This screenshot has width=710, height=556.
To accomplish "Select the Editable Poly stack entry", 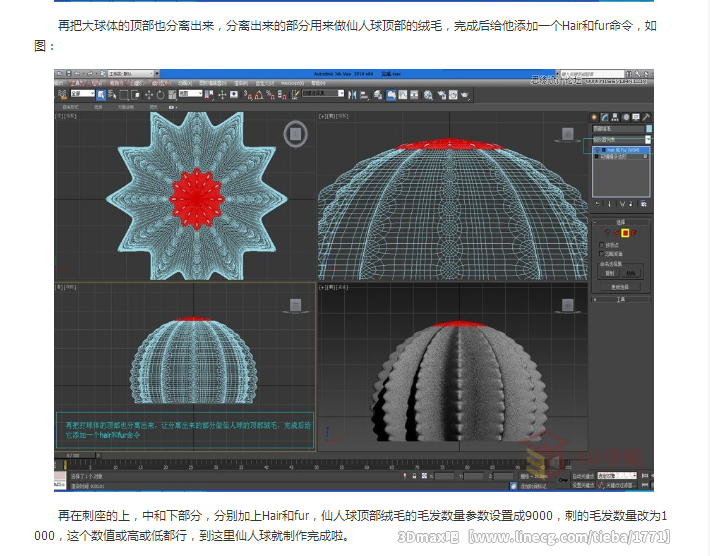I will click(622, 157).
